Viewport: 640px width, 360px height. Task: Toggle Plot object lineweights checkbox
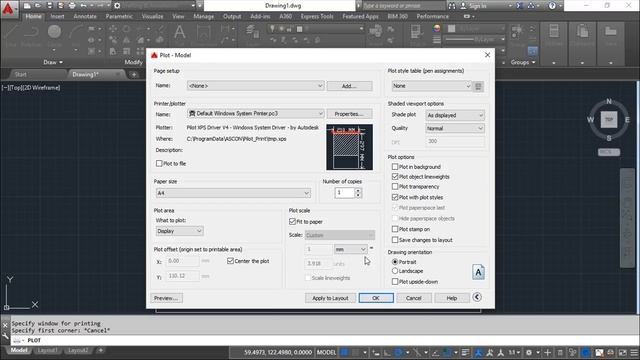pos(395,176)
